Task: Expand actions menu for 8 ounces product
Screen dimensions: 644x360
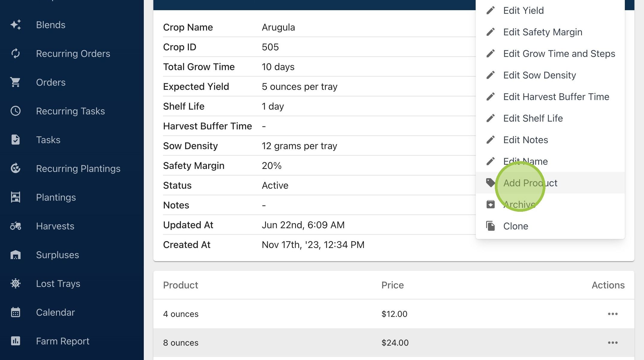Action: pos(613,343)
